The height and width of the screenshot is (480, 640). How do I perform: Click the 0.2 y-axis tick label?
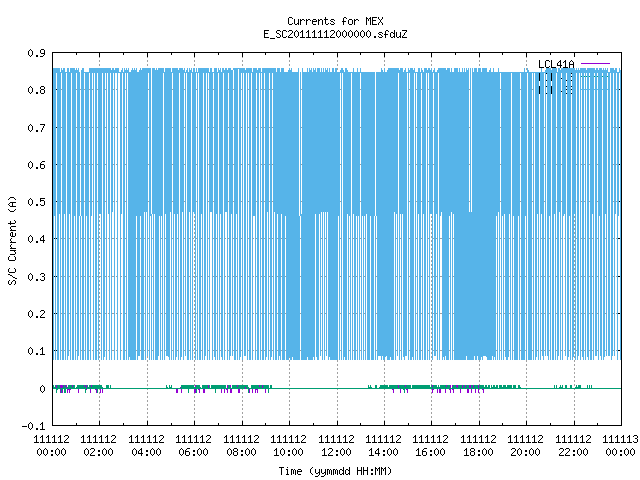36,314
